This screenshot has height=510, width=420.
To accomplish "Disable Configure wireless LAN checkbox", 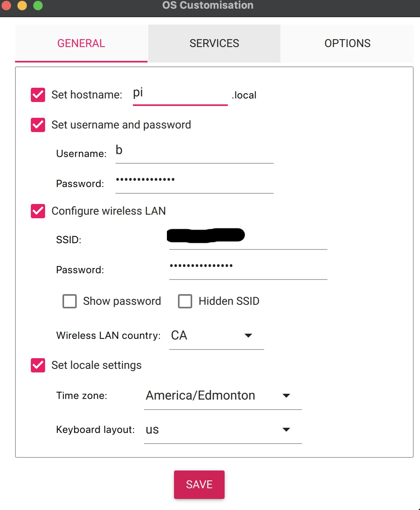I will 38,211.
